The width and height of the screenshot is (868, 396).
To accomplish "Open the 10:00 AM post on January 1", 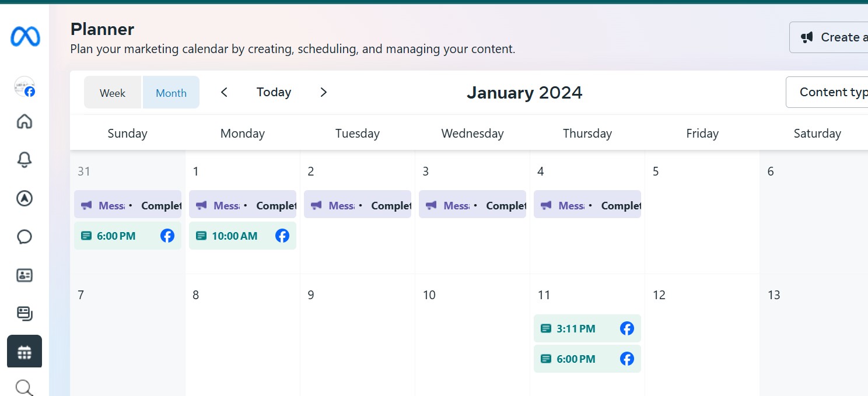I will pos(242,236).
